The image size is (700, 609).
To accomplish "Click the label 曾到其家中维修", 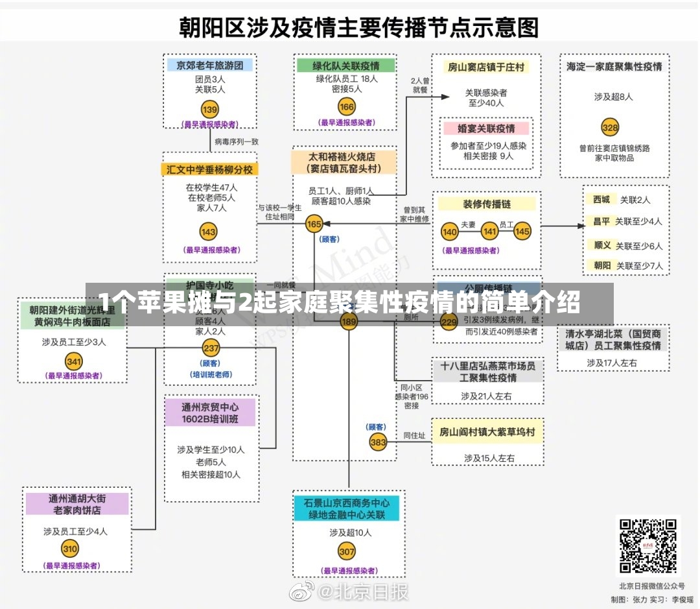I will [414, 214].
